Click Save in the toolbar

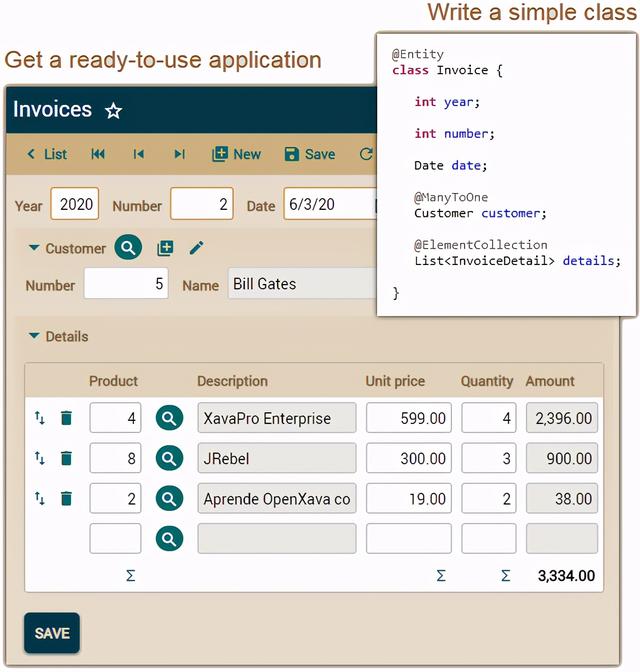[x=310, y=154]
